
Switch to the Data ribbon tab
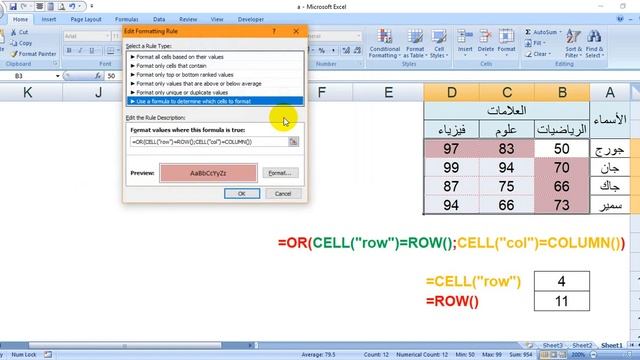point(159,19)
